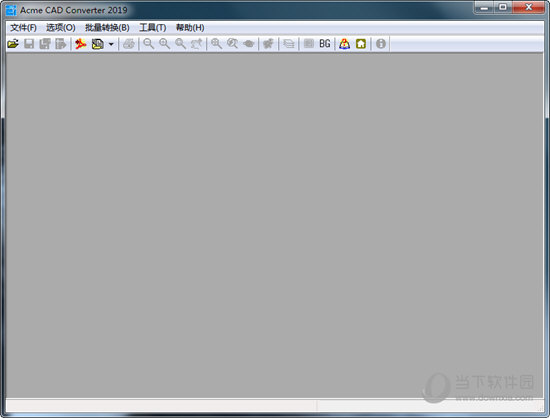Click the grayed layers icon
The image size is (550, 418).
(289, 44)
